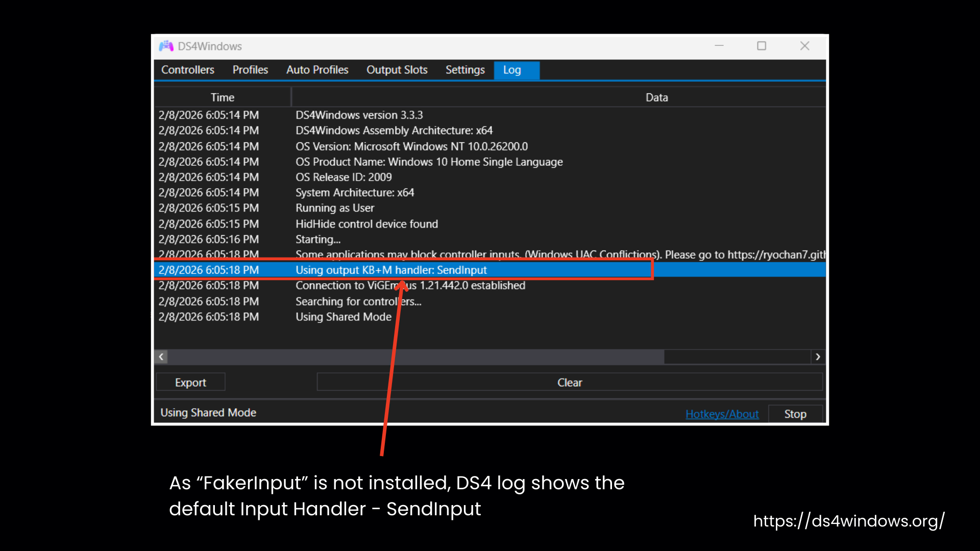
Task: Click the Data column header
Action: click(656, 97)
